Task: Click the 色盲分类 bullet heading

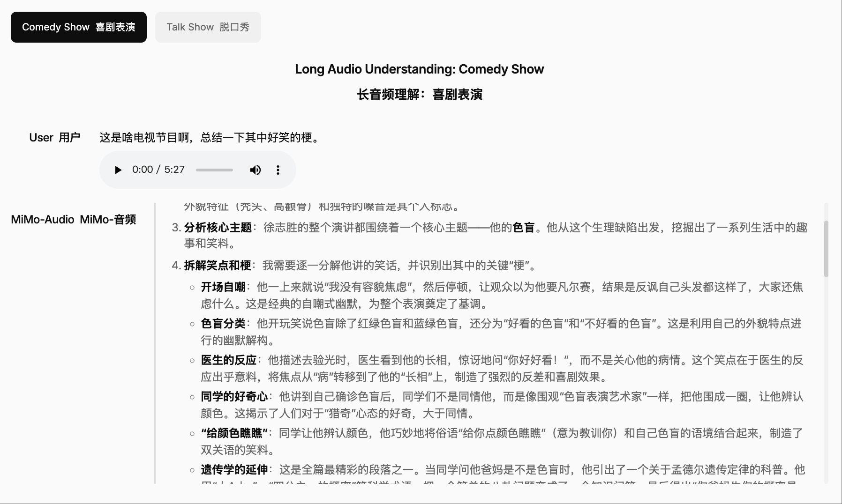Action: pos(223,324)
